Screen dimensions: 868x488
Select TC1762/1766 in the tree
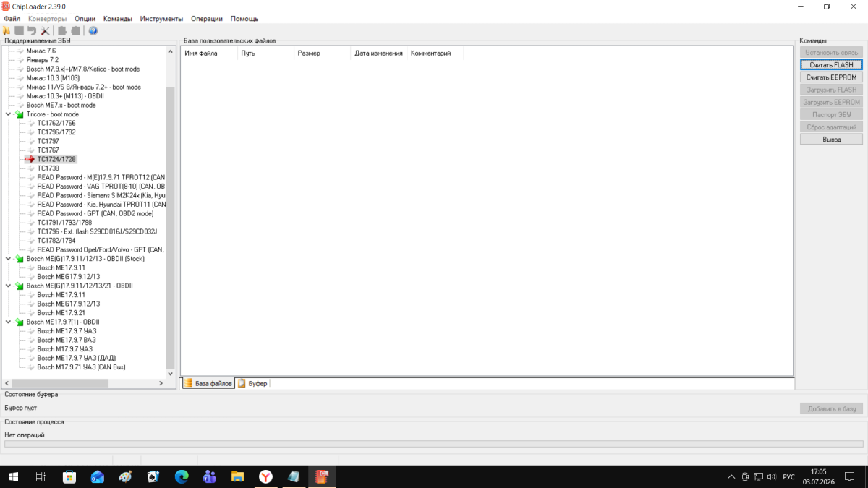56,124
